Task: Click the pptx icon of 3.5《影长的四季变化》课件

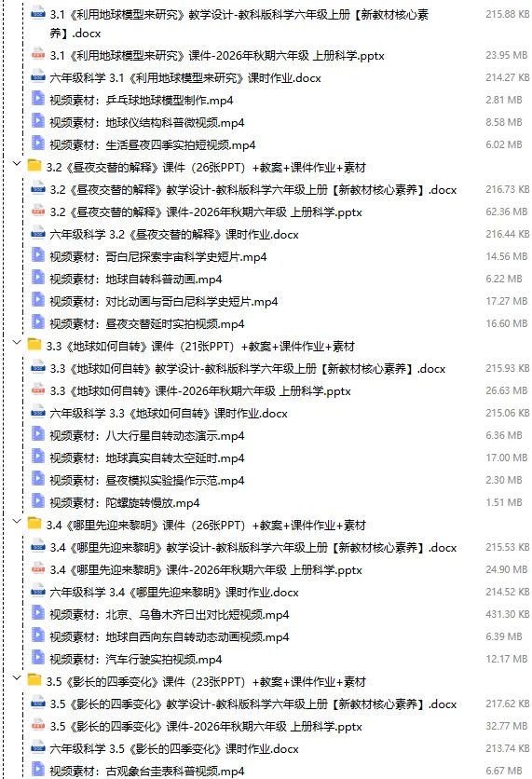Action: [x=38, y=725]
